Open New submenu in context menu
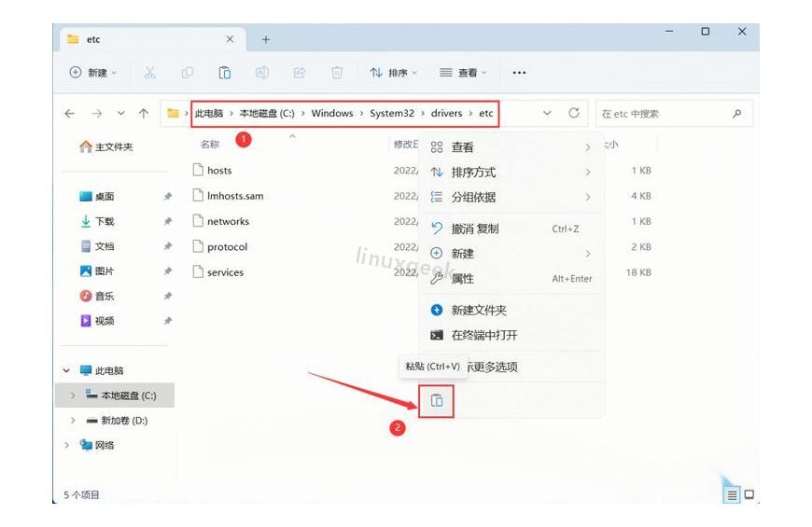Screen dimensions: 812x527 tap(511, 254)
